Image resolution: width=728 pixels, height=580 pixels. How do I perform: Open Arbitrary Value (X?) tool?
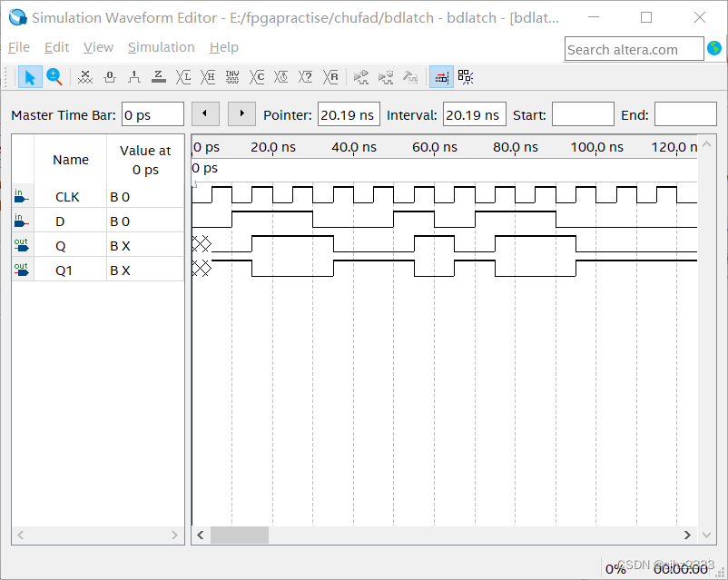coord(306,77)
